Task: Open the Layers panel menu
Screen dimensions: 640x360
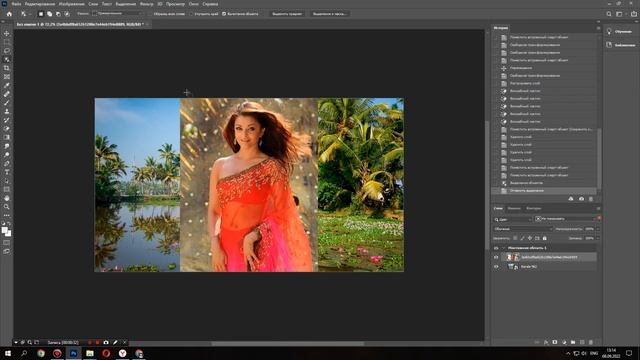Action: [598, 209]
